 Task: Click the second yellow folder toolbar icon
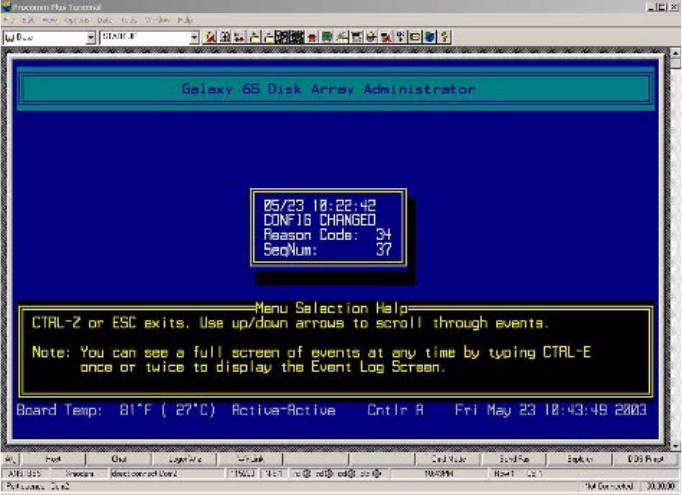tap(269, 37)
